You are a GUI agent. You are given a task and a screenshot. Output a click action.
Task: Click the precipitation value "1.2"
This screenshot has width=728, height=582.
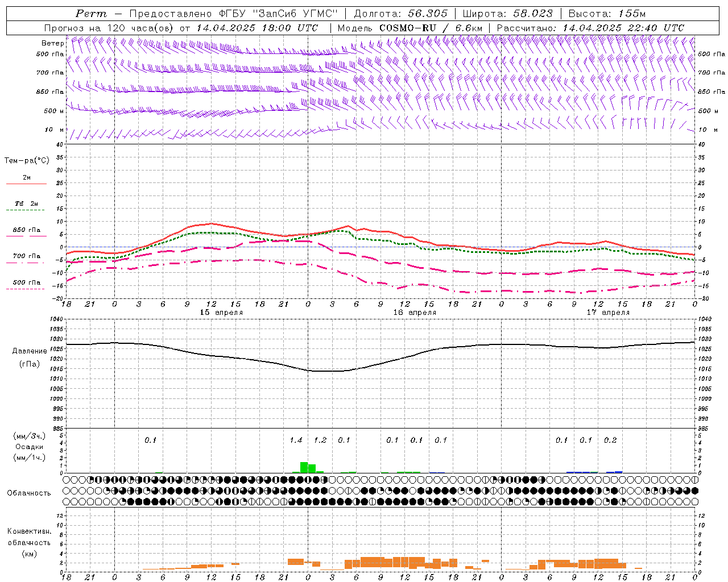[x=320, y=440]
